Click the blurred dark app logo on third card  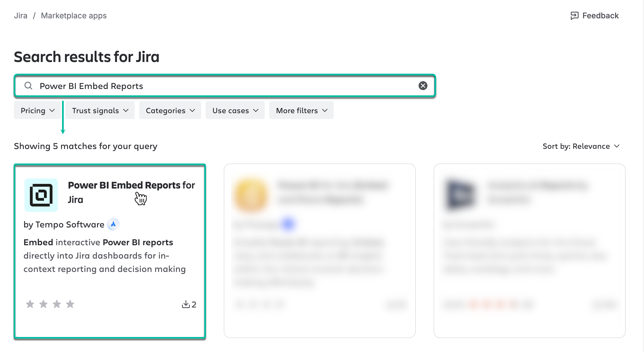[x=461, y=195]
